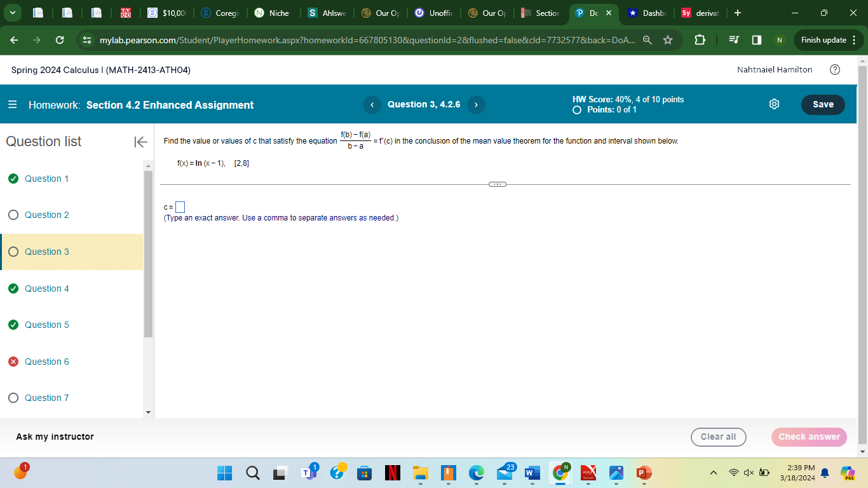Click the HW Score 40% text
Viewport: 868px width, 488px height.
(628, 100)
